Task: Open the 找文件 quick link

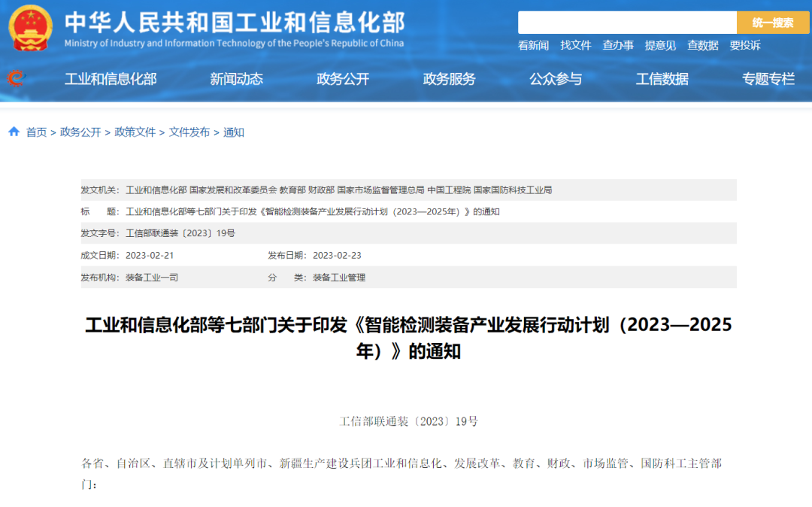Action: (x=576, y=45)
